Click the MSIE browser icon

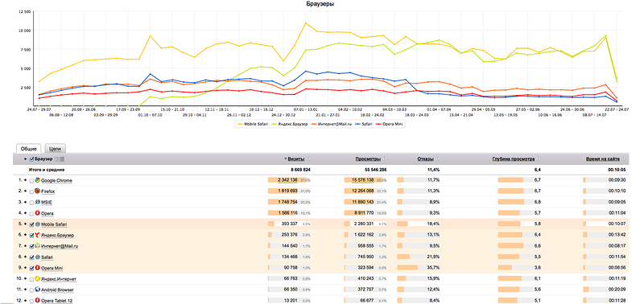click(38, 202)
